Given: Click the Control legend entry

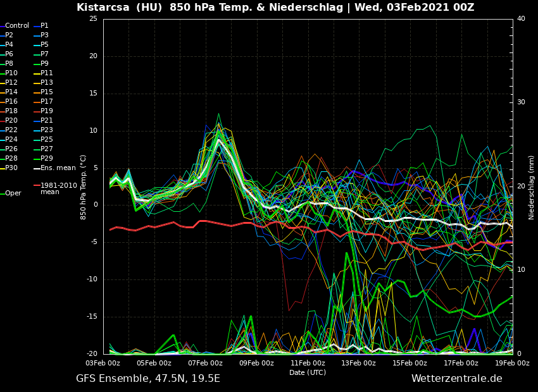Looking at the screenshot, I should pos(17,26).
